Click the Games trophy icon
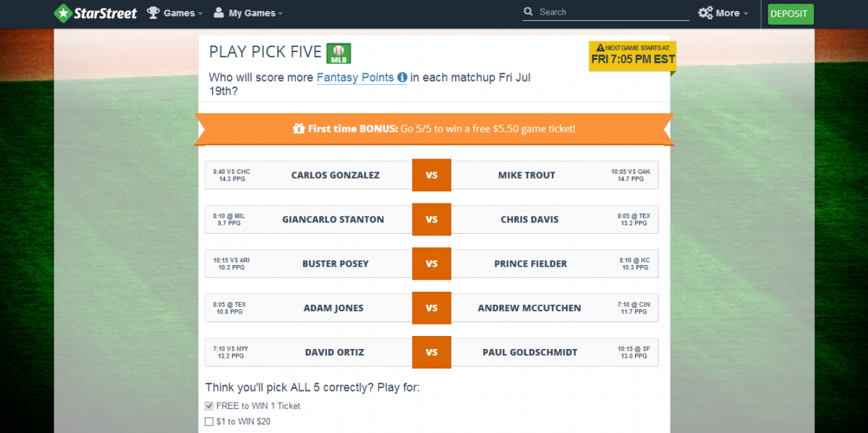Image resolution: width=868 pixels, height=433 pixels. point(153,12)
